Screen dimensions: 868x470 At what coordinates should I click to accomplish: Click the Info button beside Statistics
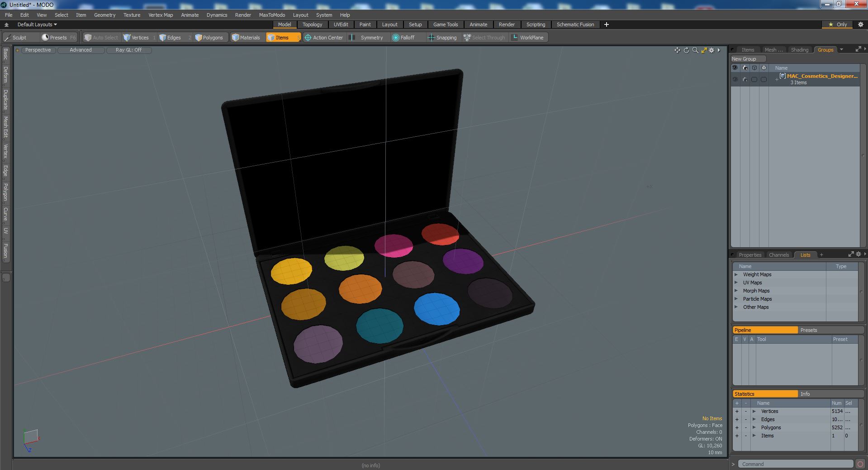(831, 394)
